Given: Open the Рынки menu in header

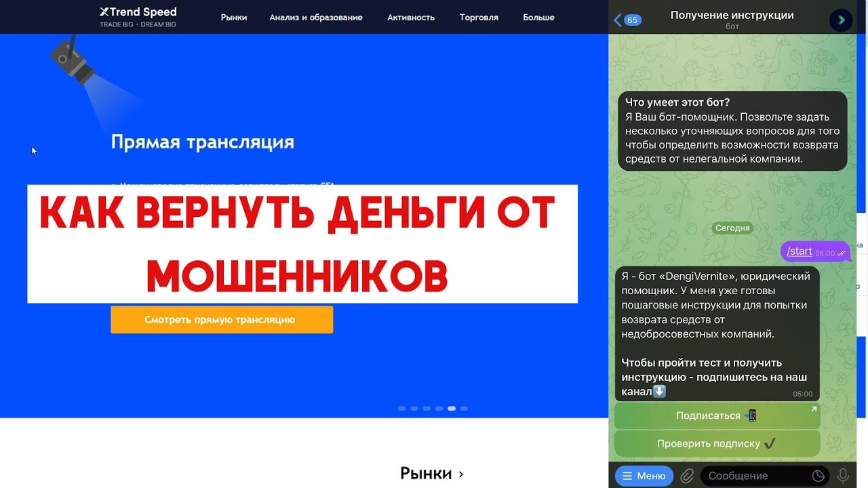Looking at the screenshot, I should (x=234, y=18).
